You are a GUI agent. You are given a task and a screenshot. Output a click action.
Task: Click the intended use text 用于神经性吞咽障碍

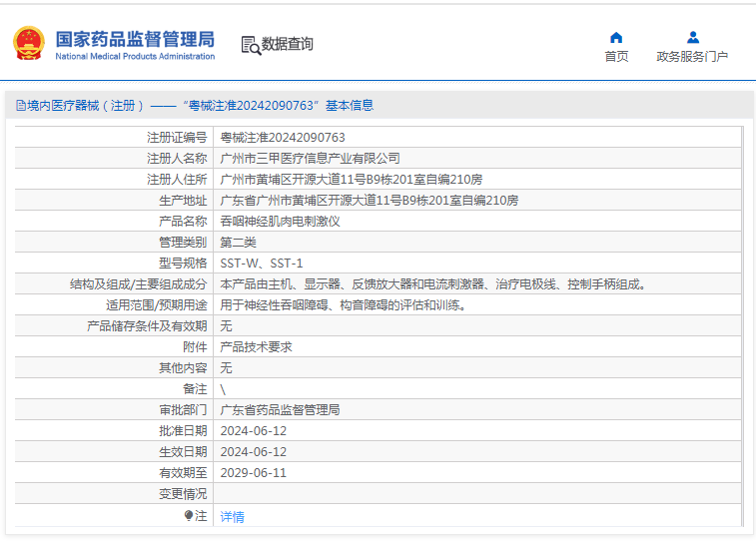344,305
